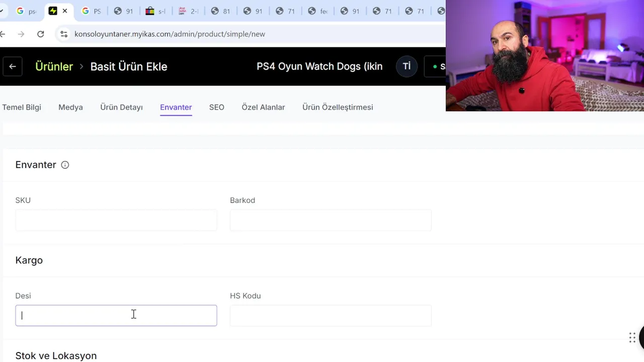The image size is (644, 362).
Task: Switch to browser tab labeled '2-l'
Action: click(188, 11)
